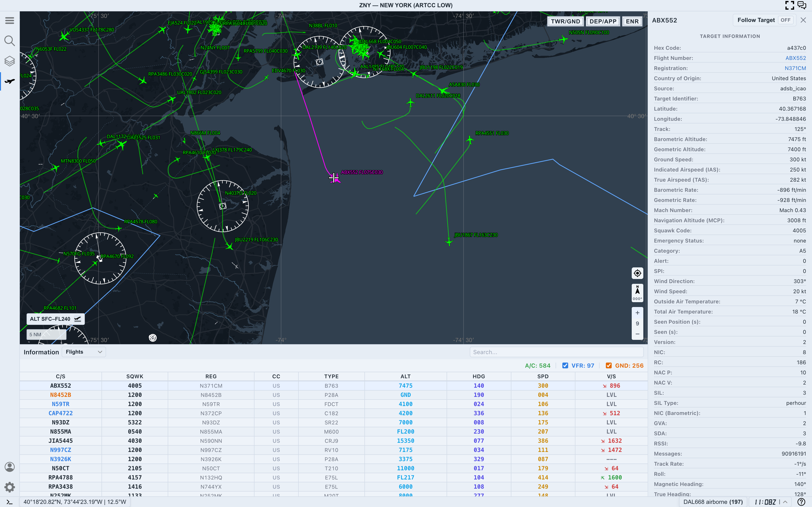Select the N855MA row in the table

[333, 432]
